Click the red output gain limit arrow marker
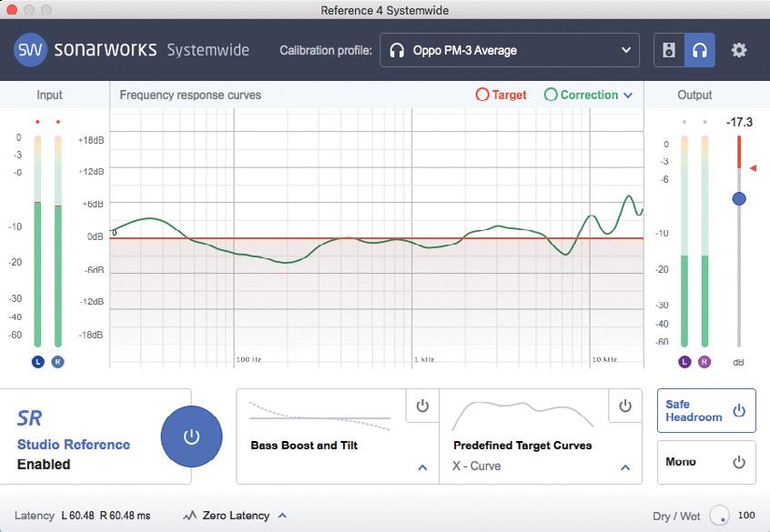The height and width of the screenshot is (532, 770). point(754,168)
